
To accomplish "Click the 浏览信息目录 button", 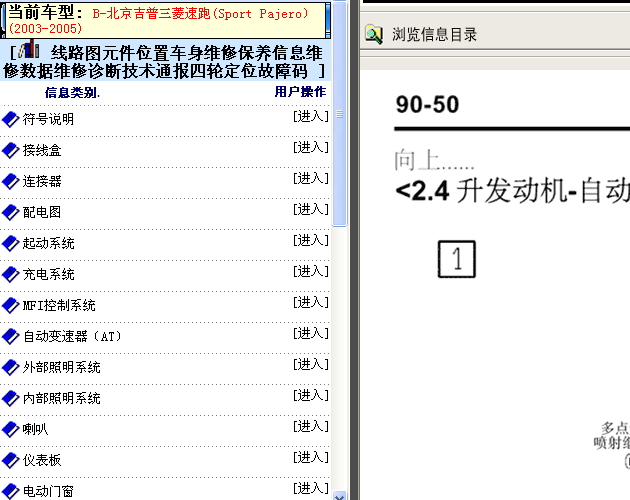I will [421, 35].
